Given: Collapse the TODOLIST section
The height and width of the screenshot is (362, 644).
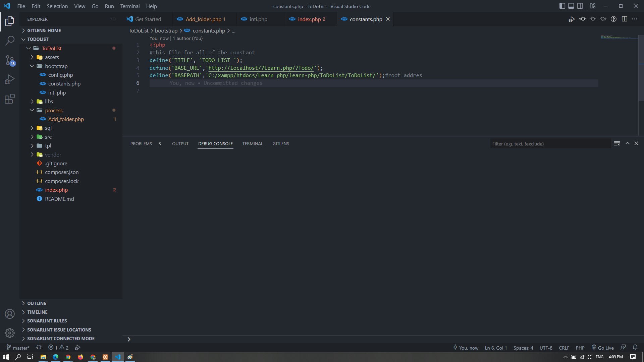Looking at the screenshot, I should [71, 39].
